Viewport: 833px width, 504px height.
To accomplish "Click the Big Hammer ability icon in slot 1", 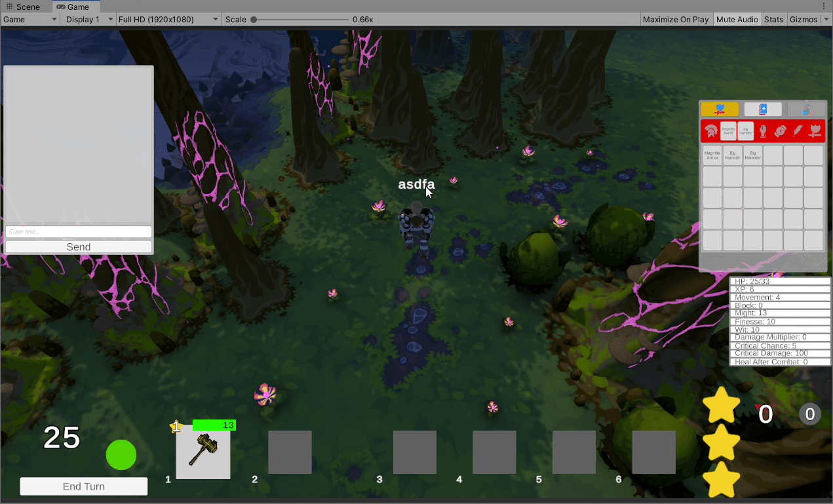I will [203, 452].
